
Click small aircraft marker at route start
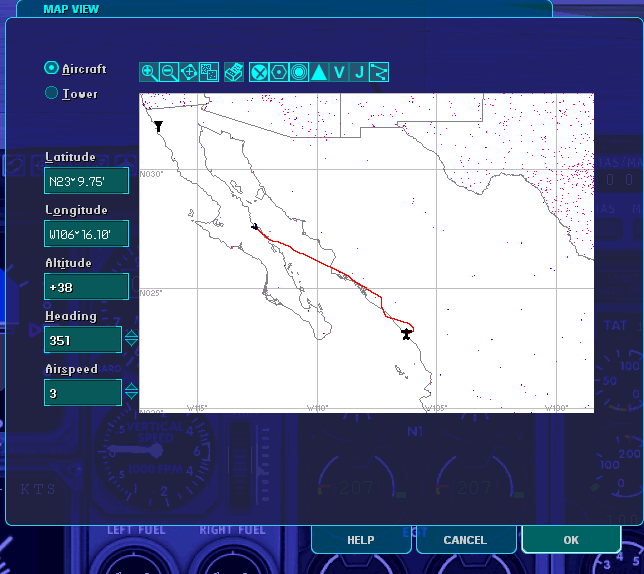[255, 226]
